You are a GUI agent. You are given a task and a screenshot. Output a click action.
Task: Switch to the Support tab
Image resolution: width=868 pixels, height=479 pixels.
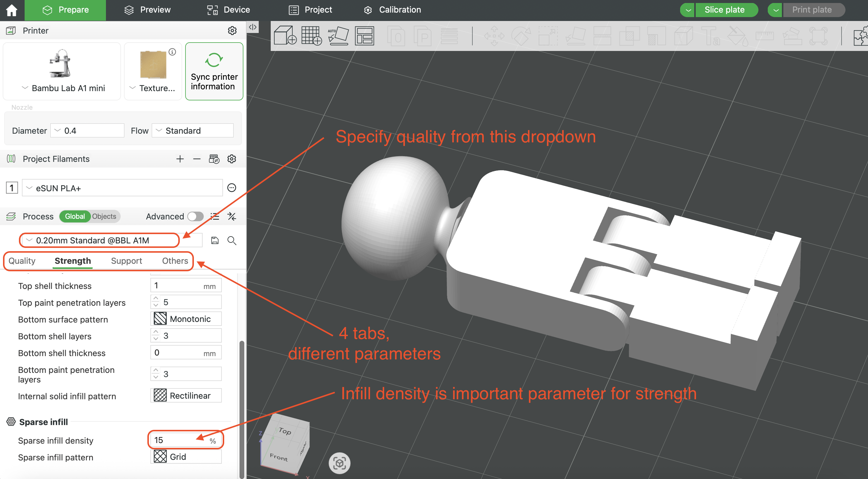click(x=126, y=261)
